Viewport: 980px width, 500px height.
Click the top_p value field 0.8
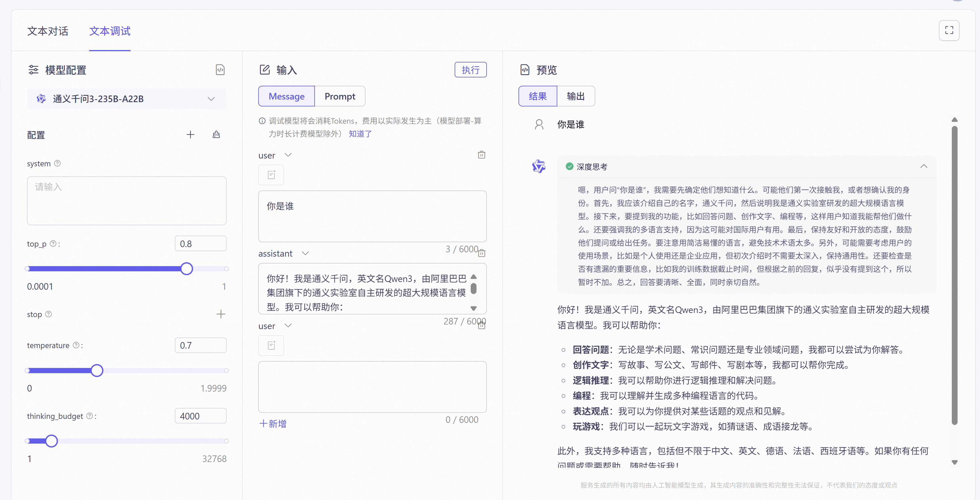point(200,244)
